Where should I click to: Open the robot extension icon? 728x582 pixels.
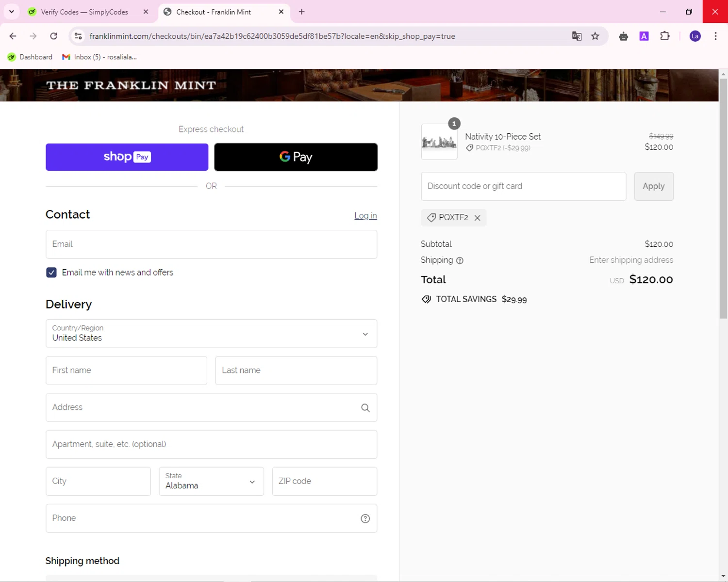click(x=624, y=36)
